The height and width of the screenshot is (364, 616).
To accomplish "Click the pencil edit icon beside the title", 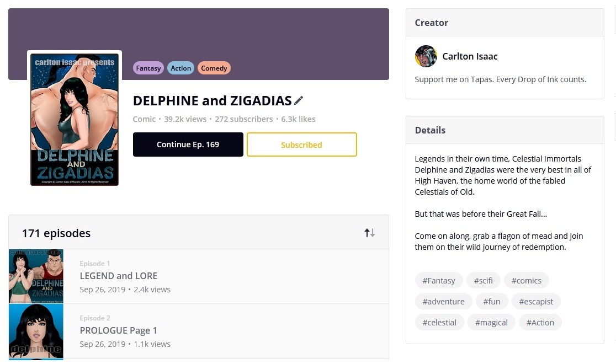I will (299, 100).
